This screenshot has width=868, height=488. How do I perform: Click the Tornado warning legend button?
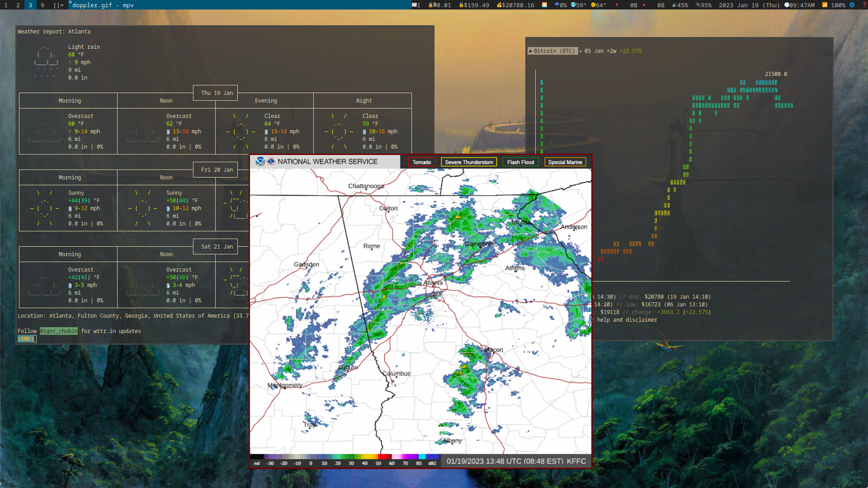421,162
